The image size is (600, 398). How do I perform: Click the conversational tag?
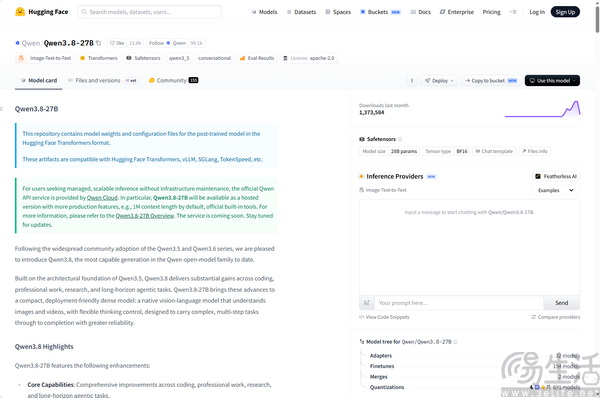(x=214, y=58)
